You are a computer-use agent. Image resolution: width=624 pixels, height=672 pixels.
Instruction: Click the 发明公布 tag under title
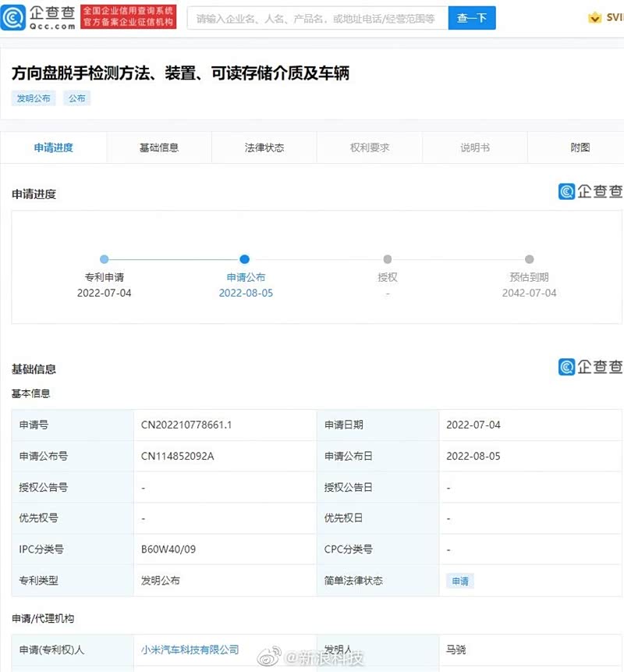(x=34, y=98)
